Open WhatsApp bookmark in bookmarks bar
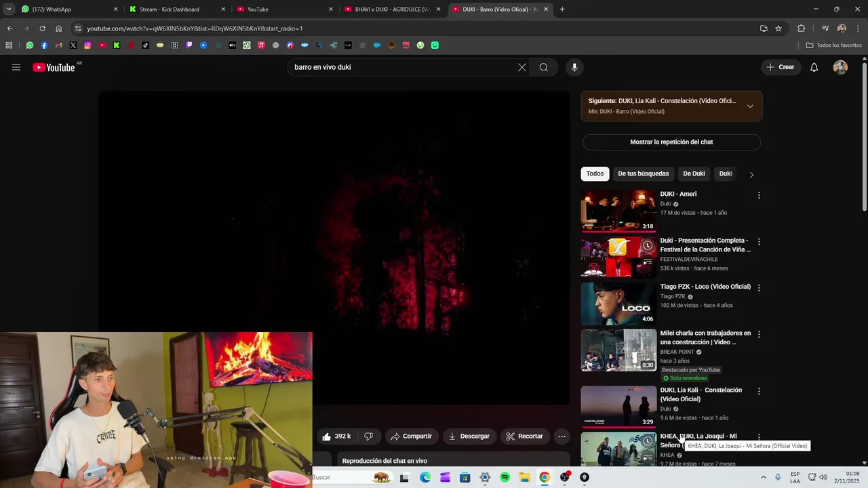 (x=30, y=45)
